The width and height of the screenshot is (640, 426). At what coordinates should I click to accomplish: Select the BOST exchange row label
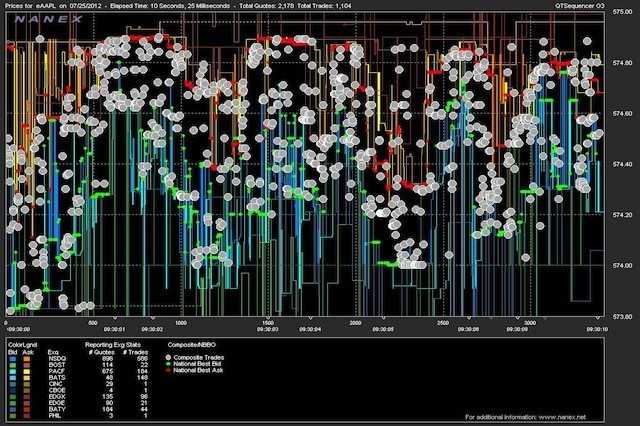57,365
